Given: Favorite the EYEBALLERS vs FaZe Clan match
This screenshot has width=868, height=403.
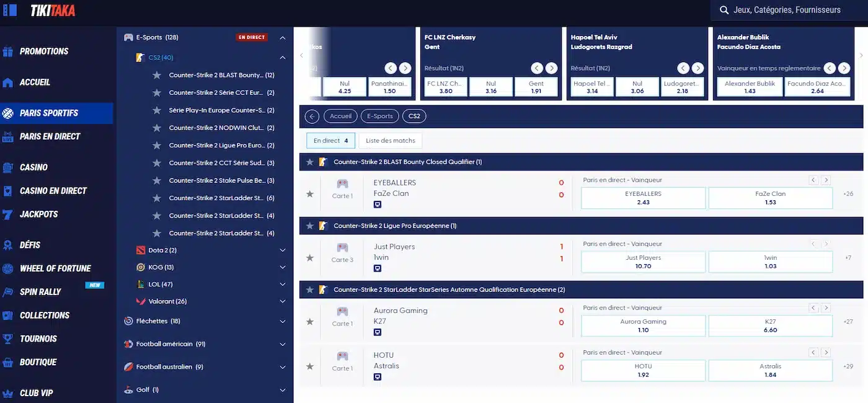Looking at the screenshot, I should coord(310,194).
